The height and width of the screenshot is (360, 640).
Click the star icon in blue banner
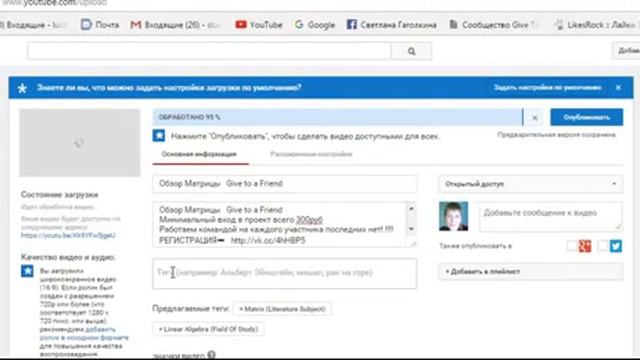point(22,88)
